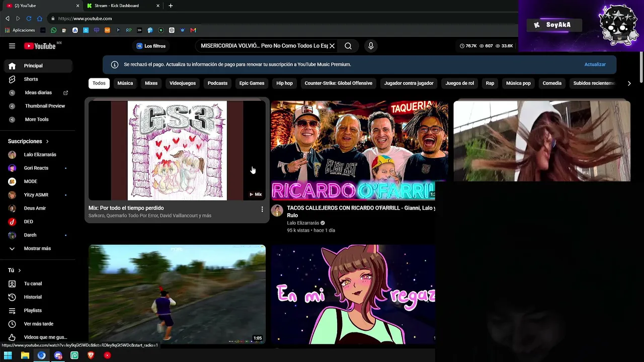Click the search magnifier icon
Screen dimensions: 644x362
(348, 46)
